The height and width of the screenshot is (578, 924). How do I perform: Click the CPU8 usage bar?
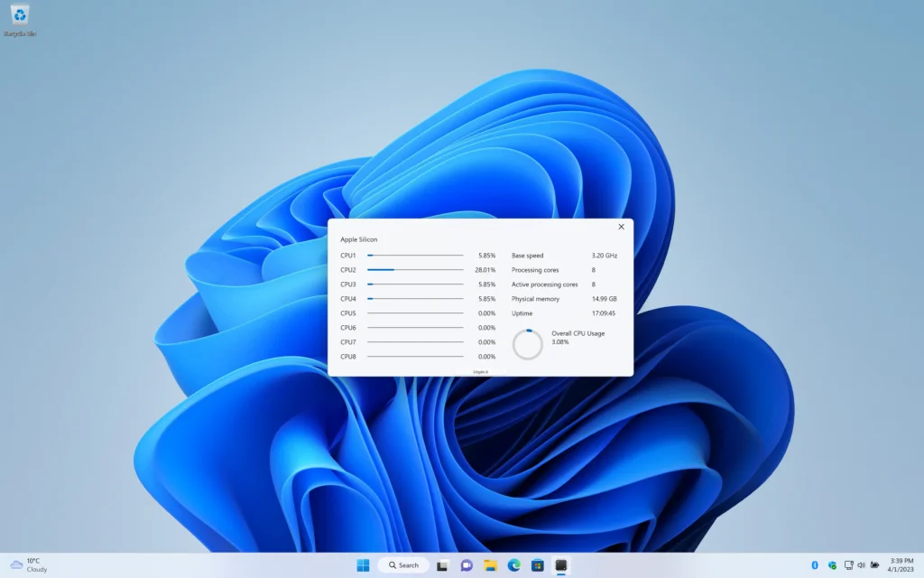pyautogui.click(x=415, y=356)
